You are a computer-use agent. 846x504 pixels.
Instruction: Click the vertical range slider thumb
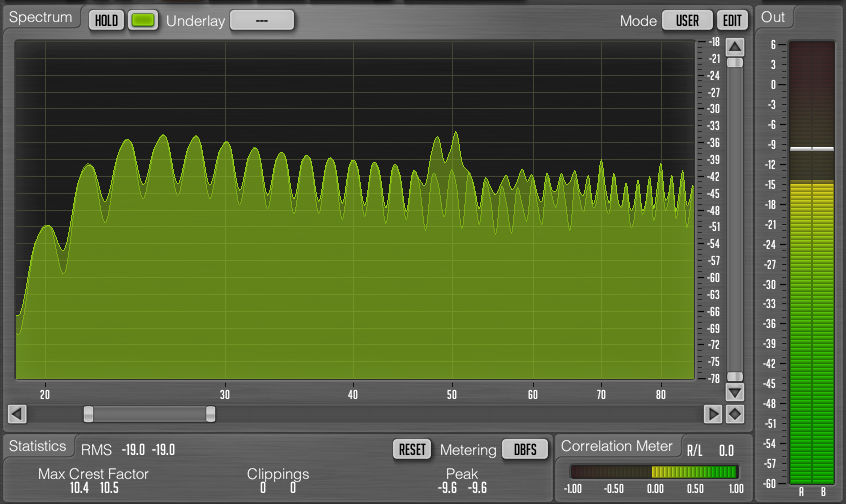pyautogui.click(x=735, y=62)
